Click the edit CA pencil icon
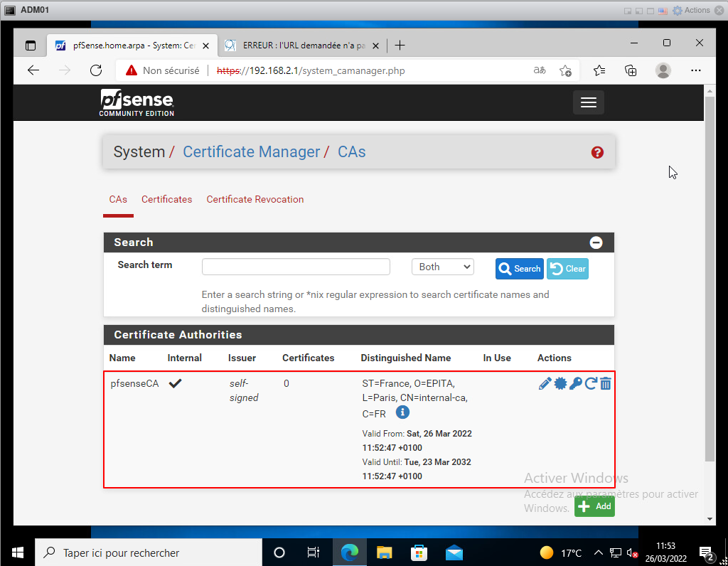 [x=545, y=384]
